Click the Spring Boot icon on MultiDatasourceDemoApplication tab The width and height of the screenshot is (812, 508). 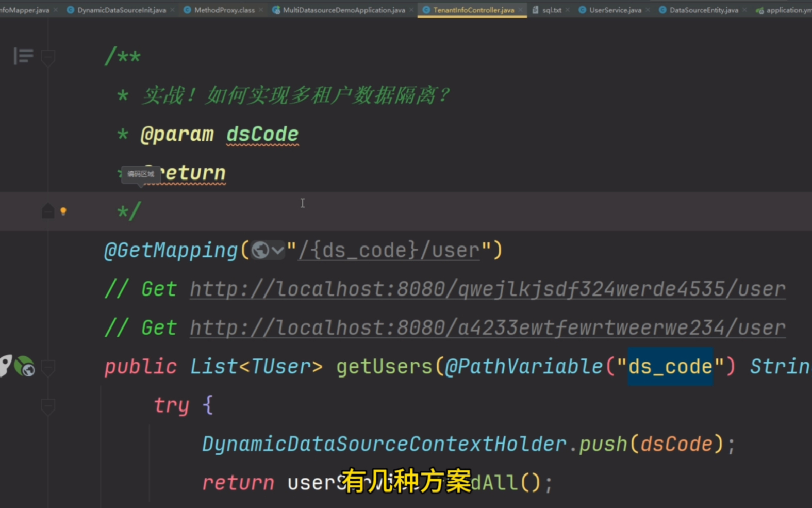276,10
